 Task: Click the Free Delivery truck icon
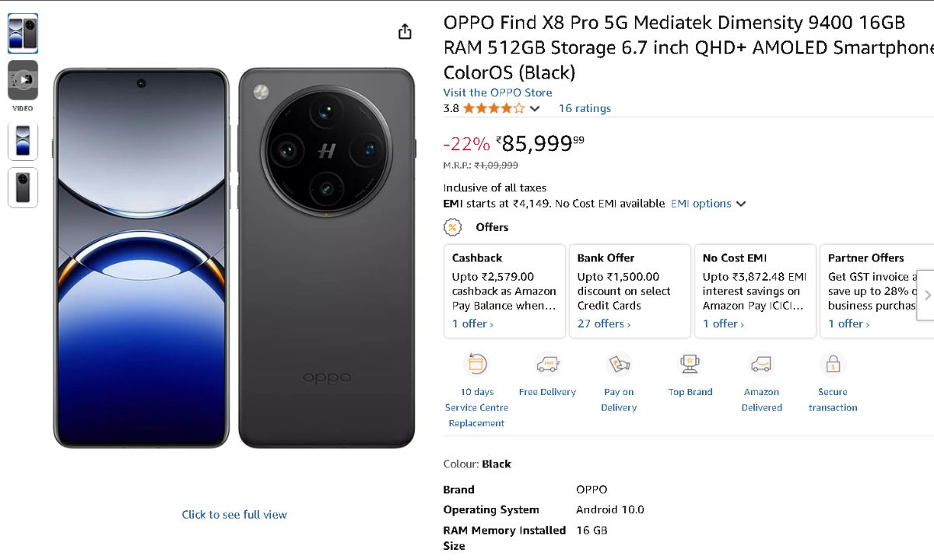point(547,364)
